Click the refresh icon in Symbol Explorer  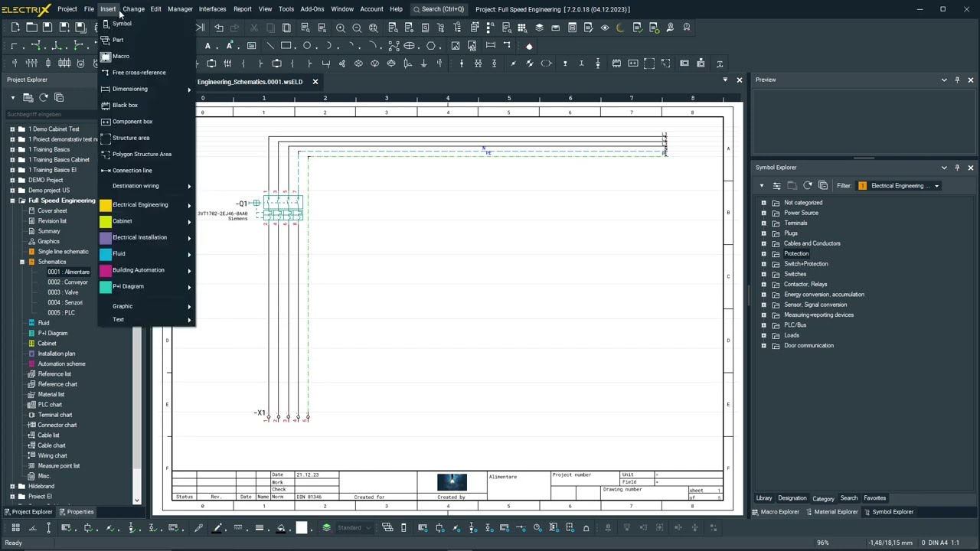pos(807,185)
